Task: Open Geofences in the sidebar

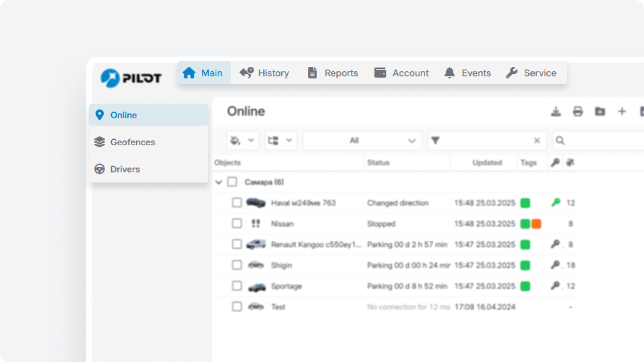Action: click(x=132, y=142)
